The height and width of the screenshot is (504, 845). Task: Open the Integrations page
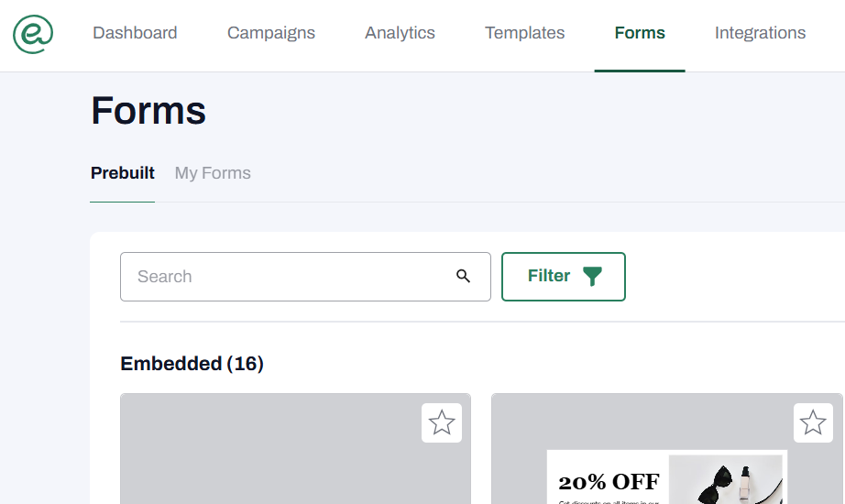coord(760,33)
